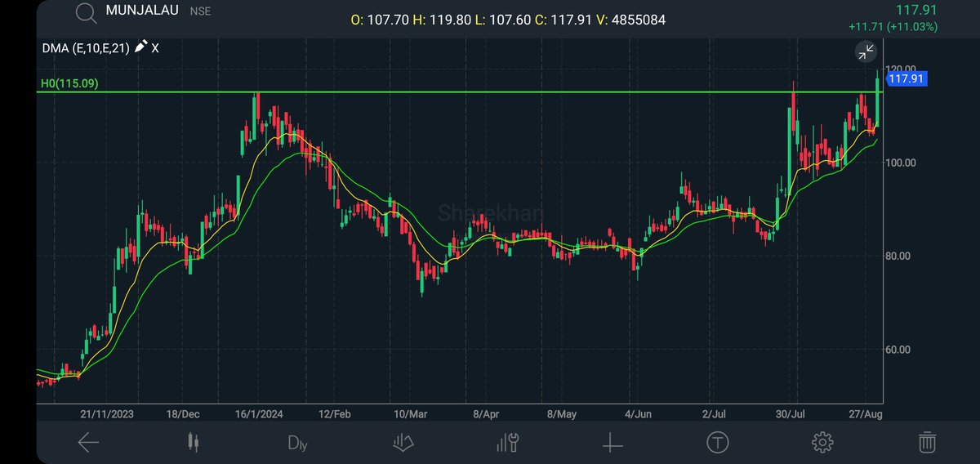This screenshot has width=980, height=464.
Task: Click the 12/Feb date axis label
Action: tap(335, 414)
